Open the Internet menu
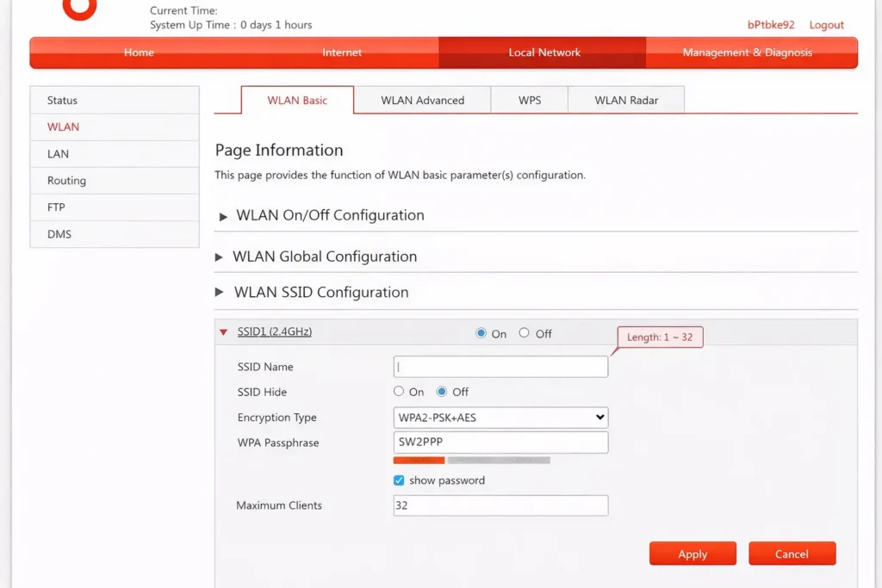 pyautogui.click(x=342, y=53)
